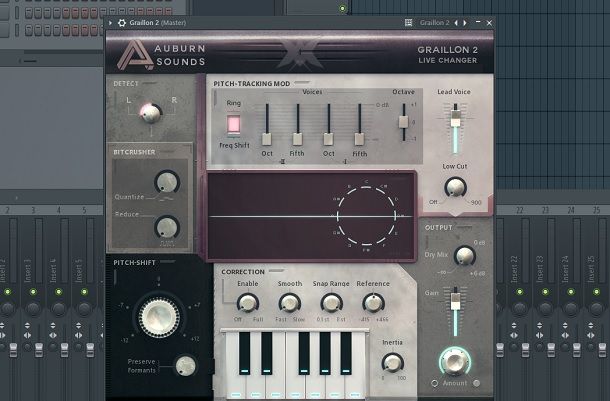
Task: Click mixer Insert 25 volume fader
Action: click(x=602, y=349)
